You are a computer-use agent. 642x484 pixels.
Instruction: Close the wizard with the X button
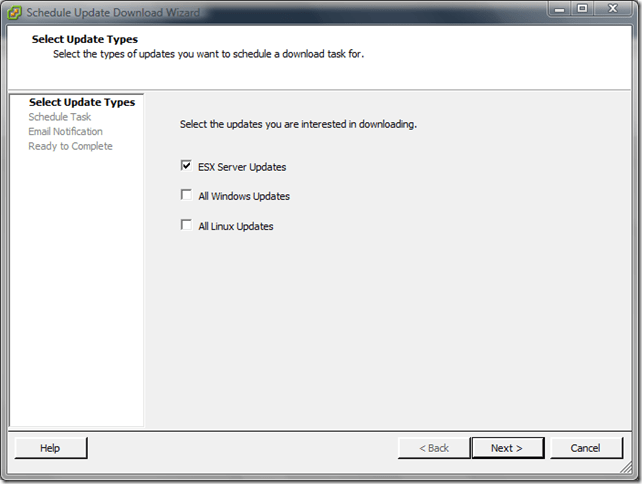(613, 9)
